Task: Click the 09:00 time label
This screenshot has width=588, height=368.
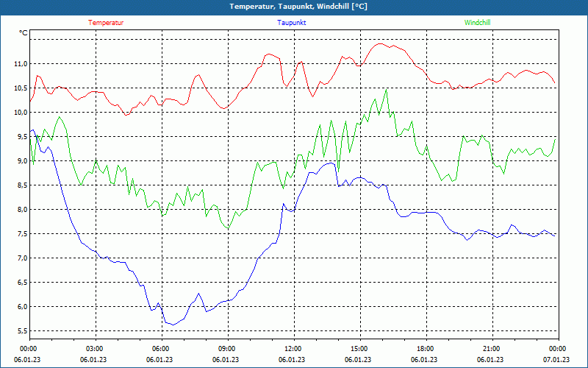Action: pyautogui.click(x=226, y=349)
